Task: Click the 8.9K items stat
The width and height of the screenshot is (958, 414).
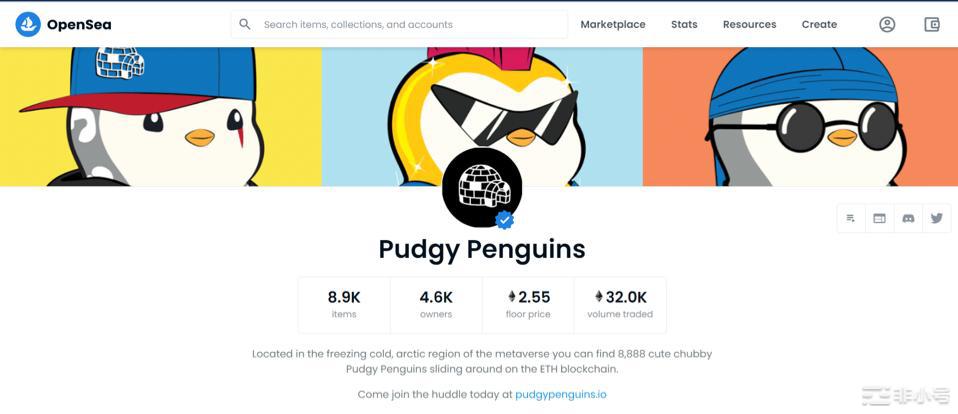Action: tap(344, 304)
